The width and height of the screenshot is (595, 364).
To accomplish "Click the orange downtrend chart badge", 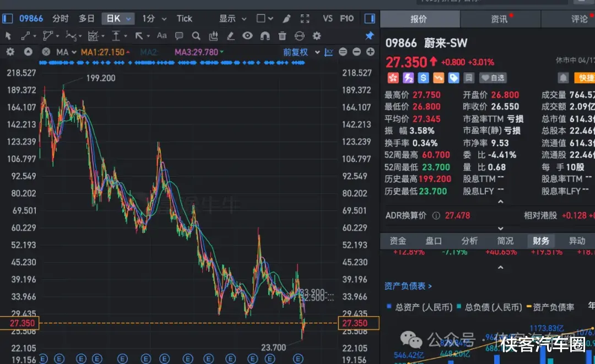I will pyautogui.click(x=439, y=78).
